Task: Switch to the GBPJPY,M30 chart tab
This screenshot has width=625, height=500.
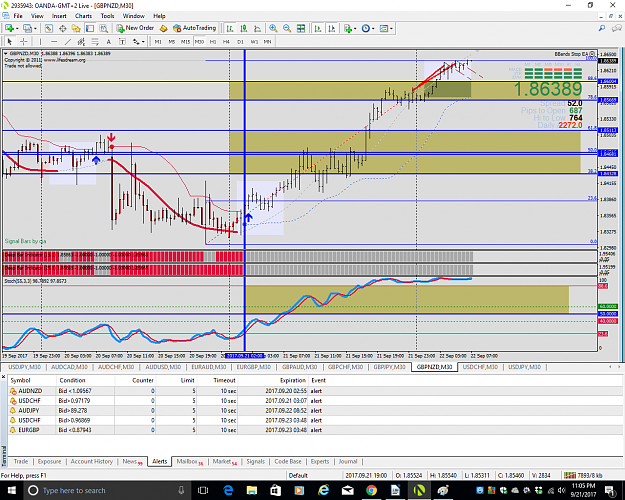Action: pos(389,367)
